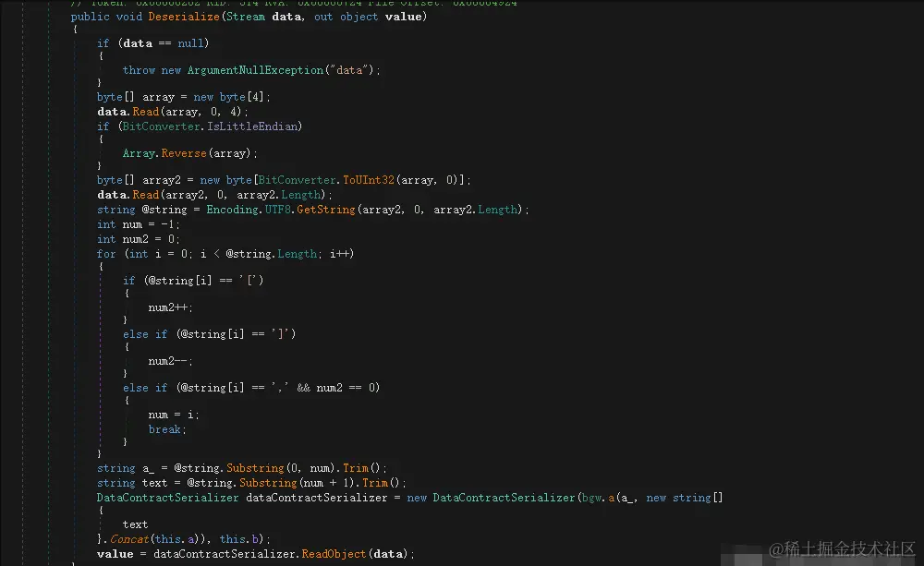Screen dimensions: 924x566
Task: Click 'value' in the final assignment
Action: tap(115, 554)
